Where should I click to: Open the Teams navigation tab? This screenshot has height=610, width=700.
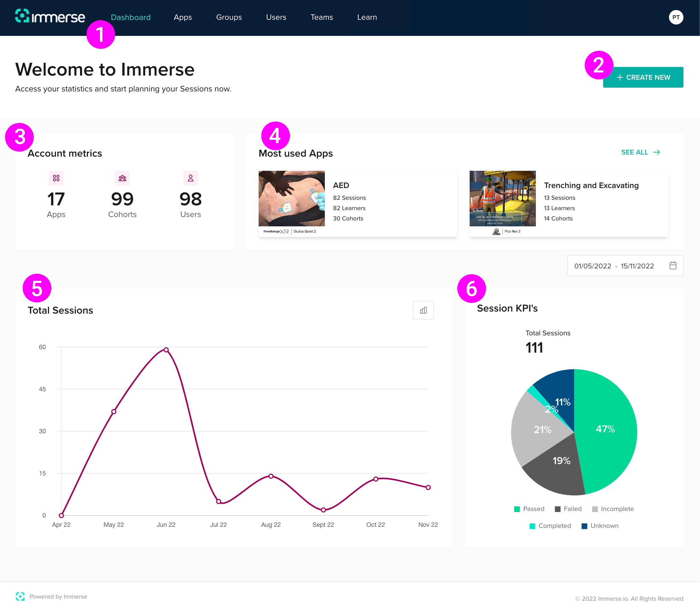[321, 17]
